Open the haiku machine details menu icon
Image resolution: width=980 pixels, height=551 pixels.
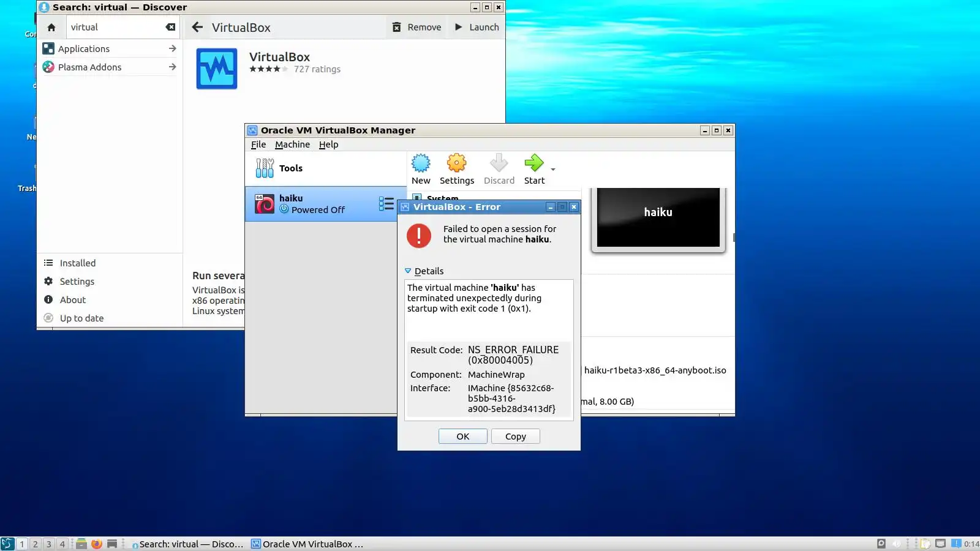point(386,204)
